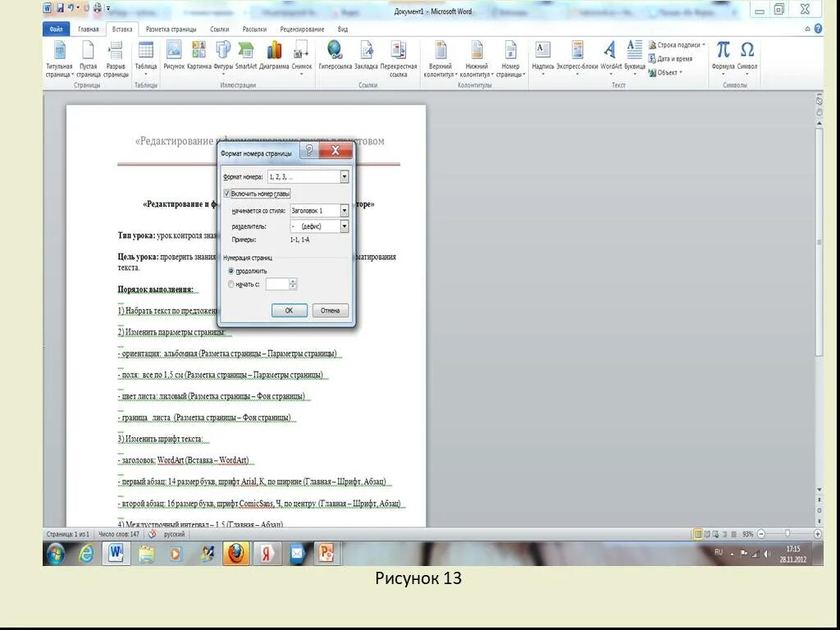The width and height of the screenshot is (840, 630).
Task: Insert a picture via Рисунок
Action: pos(174,55)
